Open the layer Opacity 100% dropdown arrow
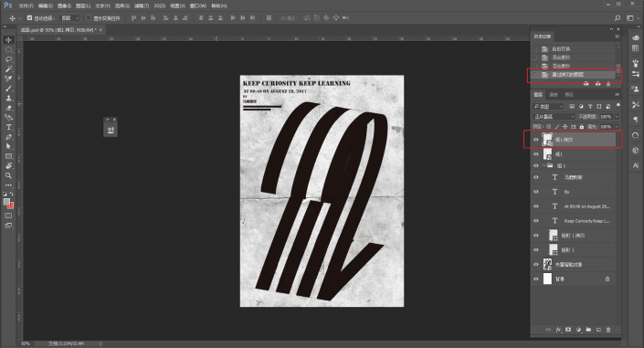 617,117
